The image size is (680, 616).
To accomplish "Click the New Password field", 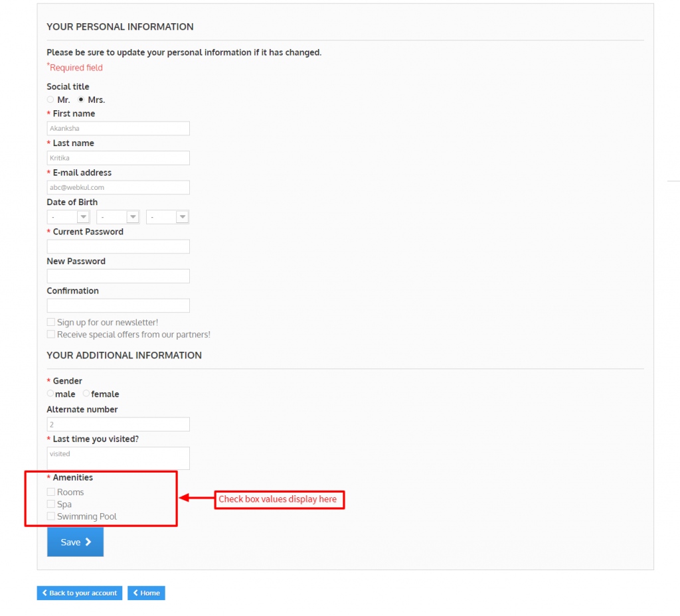I will (118, 275).
